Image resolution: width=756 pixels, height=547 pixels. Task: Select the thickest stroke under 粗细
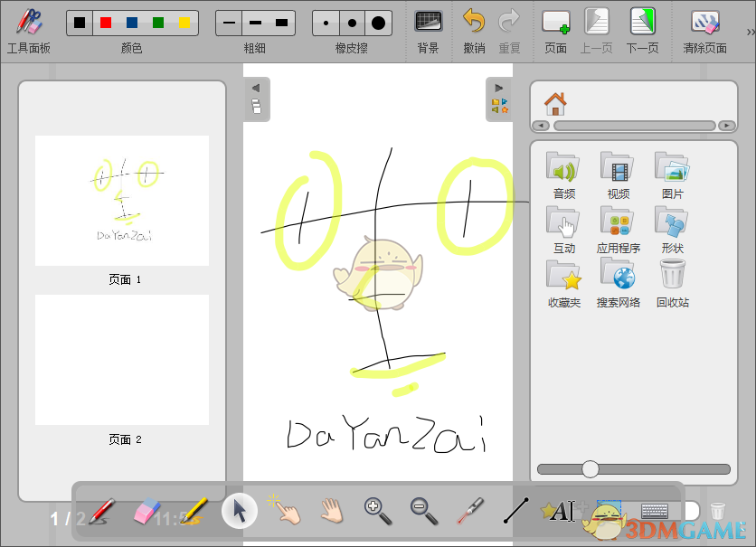coord(281,22)
